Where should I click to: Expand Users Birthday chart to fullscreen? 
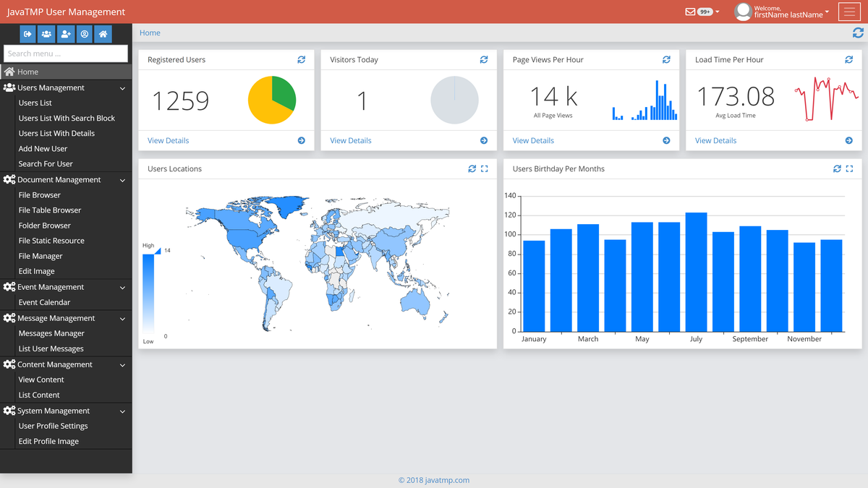[849, 168]
